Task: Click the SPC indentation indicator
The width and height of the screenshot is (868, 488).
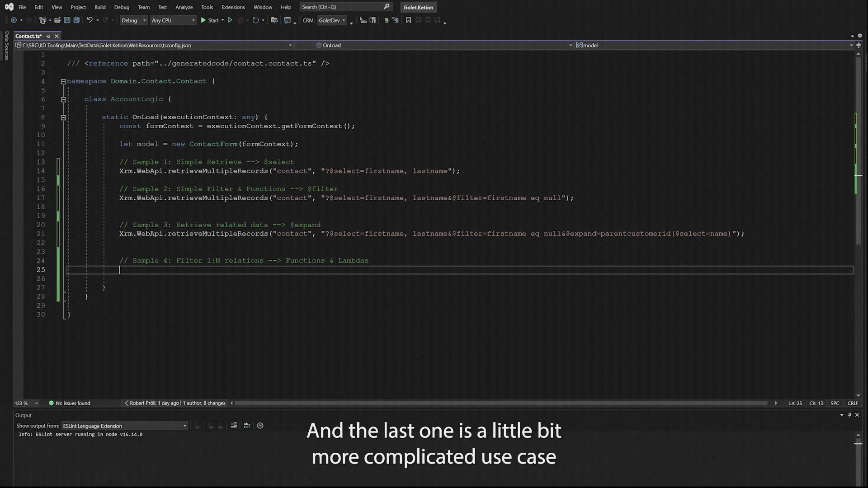Action: click(835, 403)
